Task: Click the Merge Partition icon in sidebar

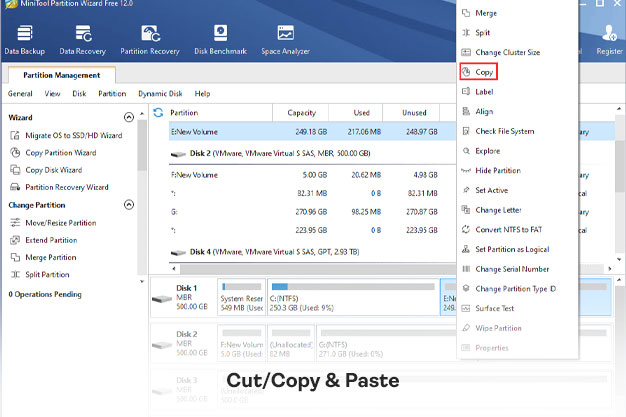Action: tap(15, 257)
